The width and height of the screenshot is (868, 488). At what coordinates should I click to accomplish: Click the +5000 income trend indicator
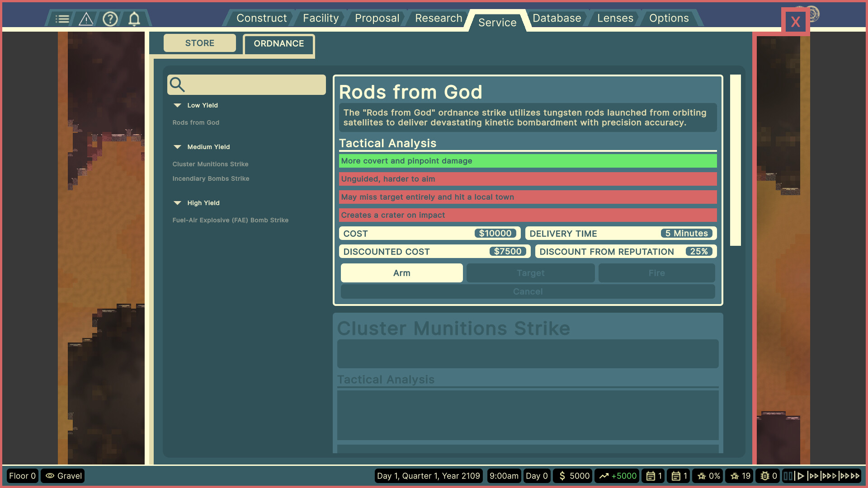(617, 476)
